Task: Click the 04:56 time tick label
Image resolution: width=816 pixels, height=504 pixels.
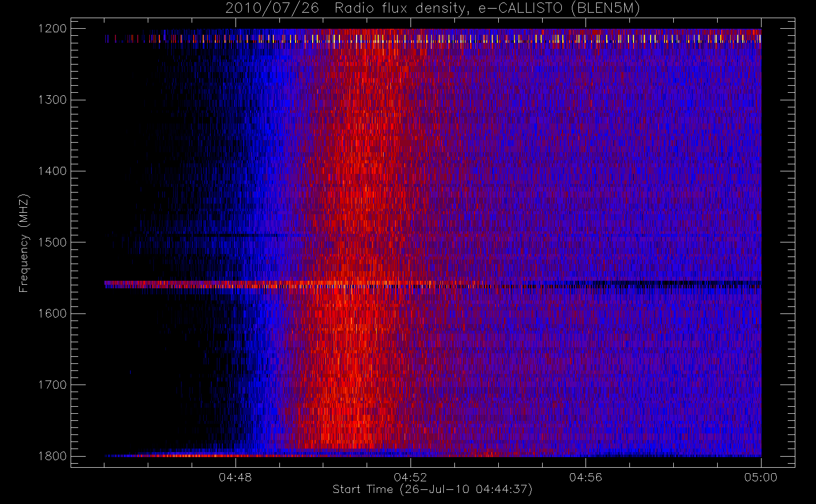Action: click(x=586, y=477)
